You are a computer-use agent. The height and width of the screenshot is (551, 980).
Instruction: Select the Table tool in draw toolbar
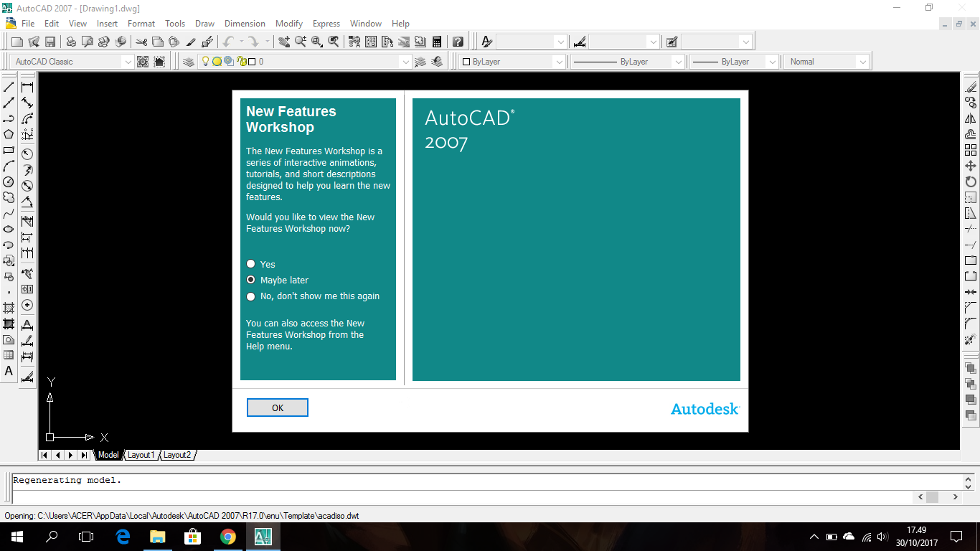tap(9, 355)
